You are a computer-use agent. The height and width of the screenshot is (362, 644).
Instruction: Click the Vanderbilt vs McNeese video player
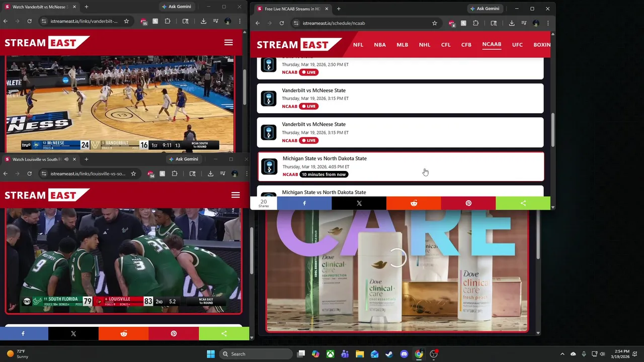pos(120,104)
